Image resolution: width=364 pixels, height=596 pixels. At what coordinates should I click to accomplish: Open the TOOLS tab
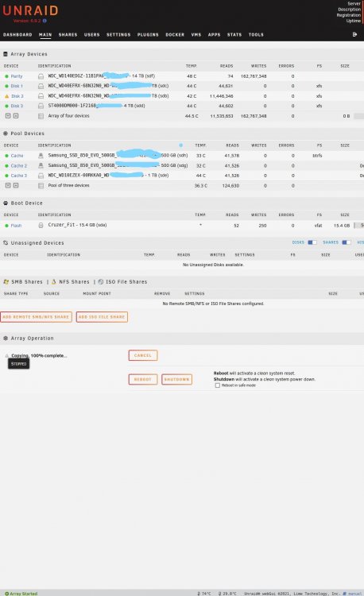click(x=256, y=35)
